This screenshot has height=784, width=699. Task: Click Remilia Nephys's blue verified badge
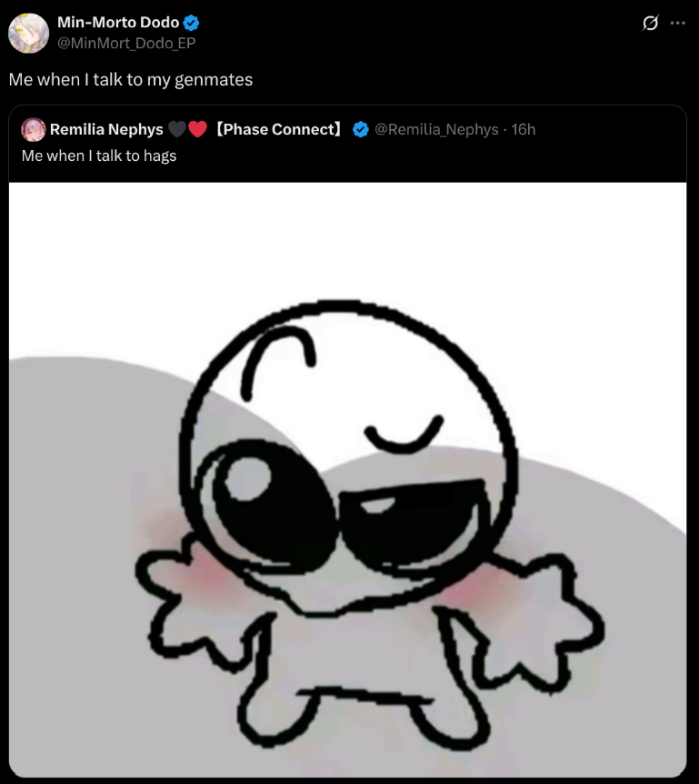[x=361, y=129]
